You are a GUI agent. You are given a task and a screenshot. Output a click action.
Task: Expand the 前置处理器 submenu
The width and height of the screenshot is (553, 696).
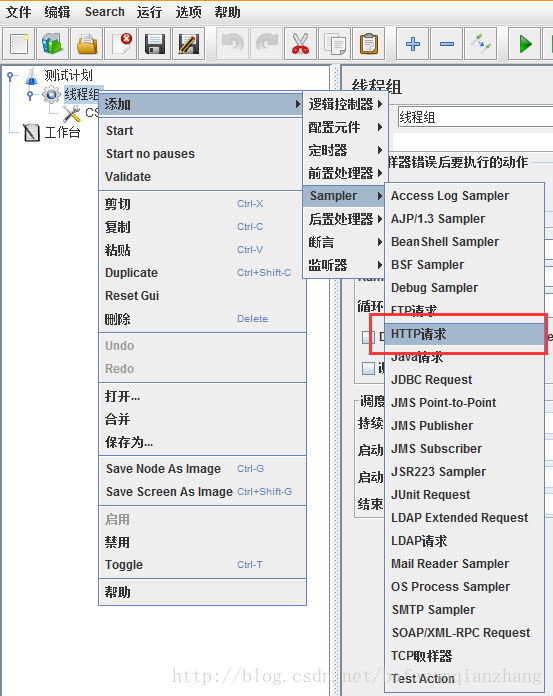click(x=345, y=173)
